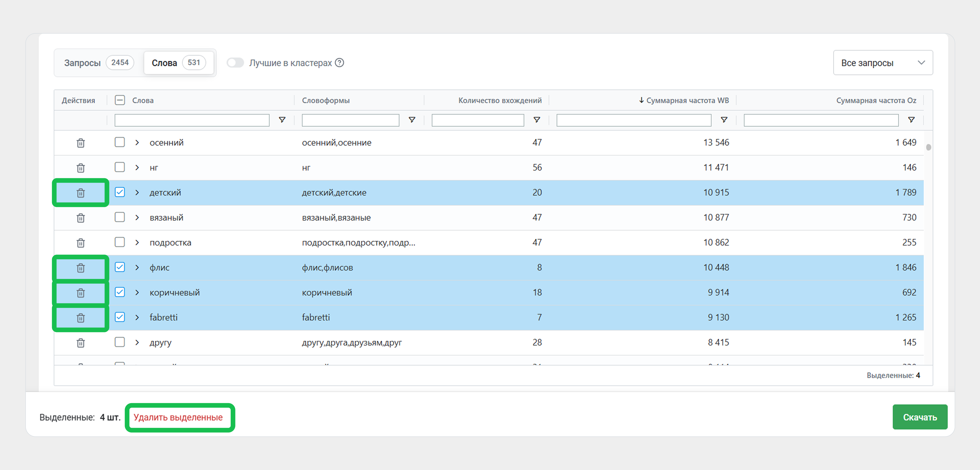The image size is (980, 470).
Task: Open filter for Суммарная частота Oz column
Action: tap(911, 120)
